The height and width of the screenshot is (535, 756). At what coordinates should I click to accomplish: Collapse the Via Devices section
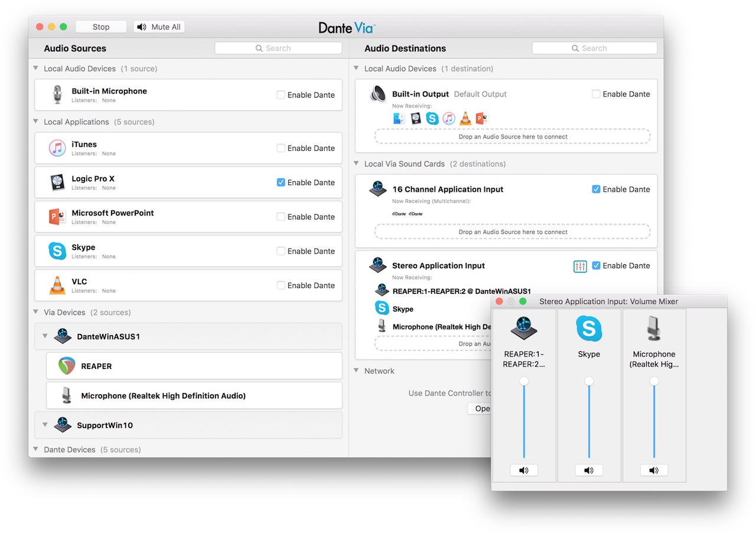click(36, 312)
